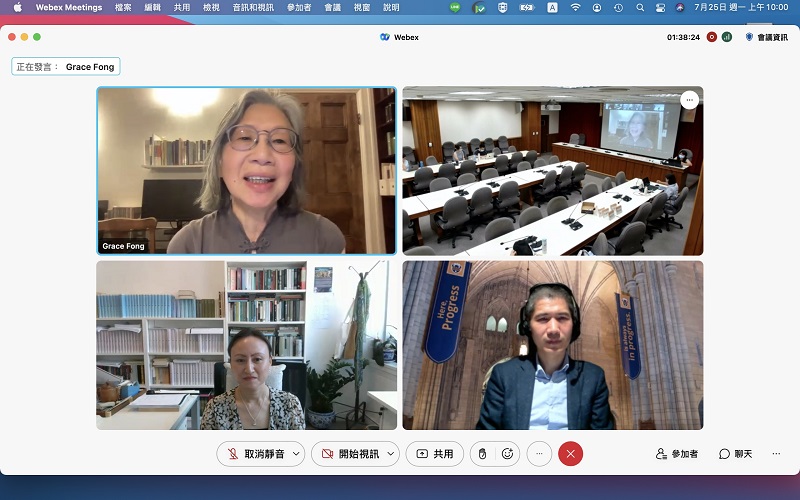Open the 參加者 participants panel
The height and width of the screenshot is (500, 800).
pos(677,453)
